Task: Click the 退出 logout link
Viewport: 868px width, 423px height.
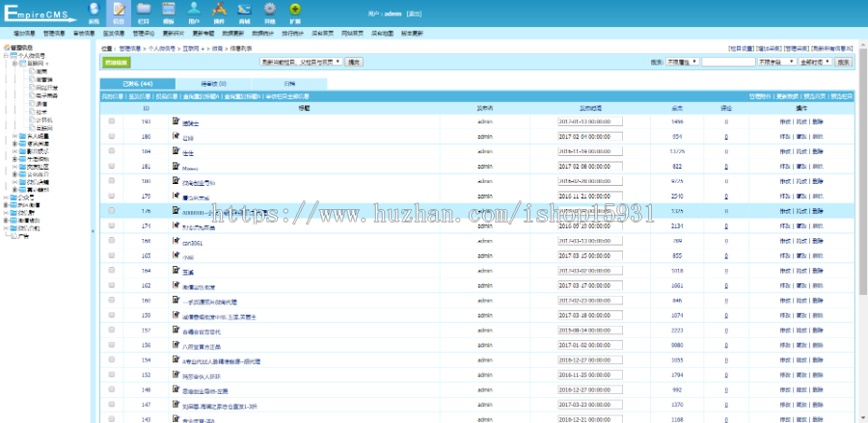Action: coord(421,14)
